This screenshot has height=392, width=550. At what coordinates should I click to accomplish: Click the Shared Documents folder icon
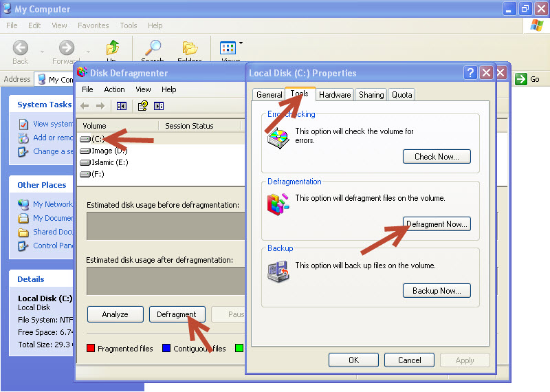(x=23, y=232)
